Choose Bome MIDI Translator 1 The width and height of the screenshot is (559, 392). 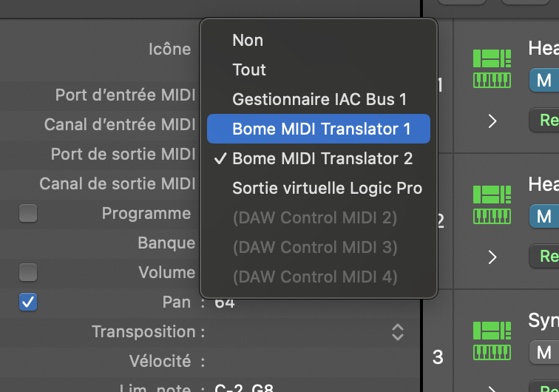[321, 129]
